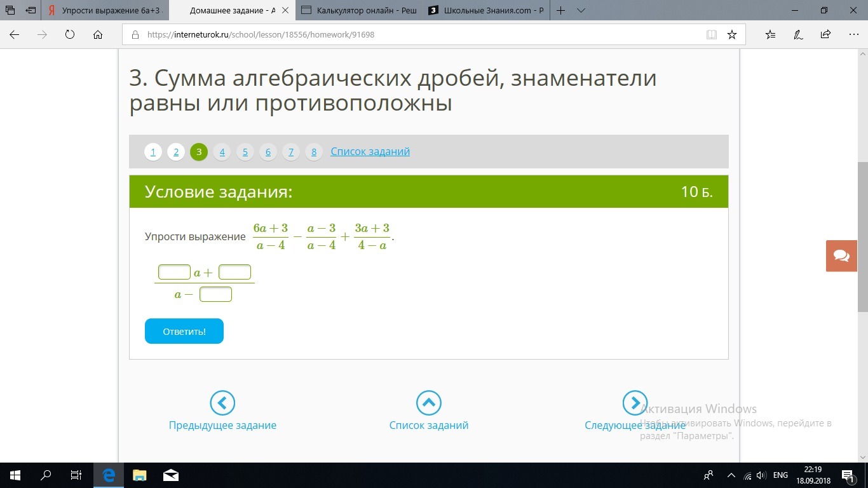Go to task number 4
868x488 pixels.
(x=222, y=152)
